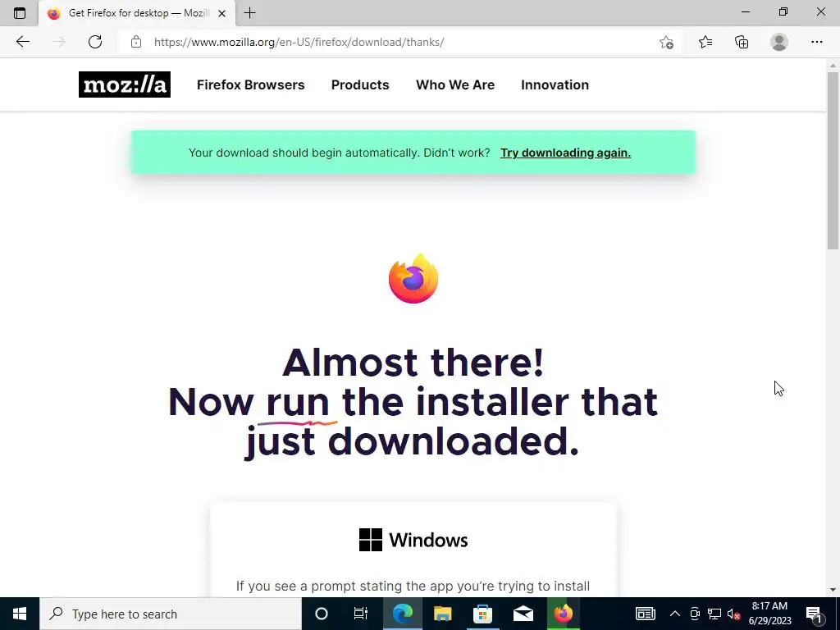The height and width of the screenshot is (630, 840).
Task: Open the tab actions menu icon
Action: (x=20, y=13)
